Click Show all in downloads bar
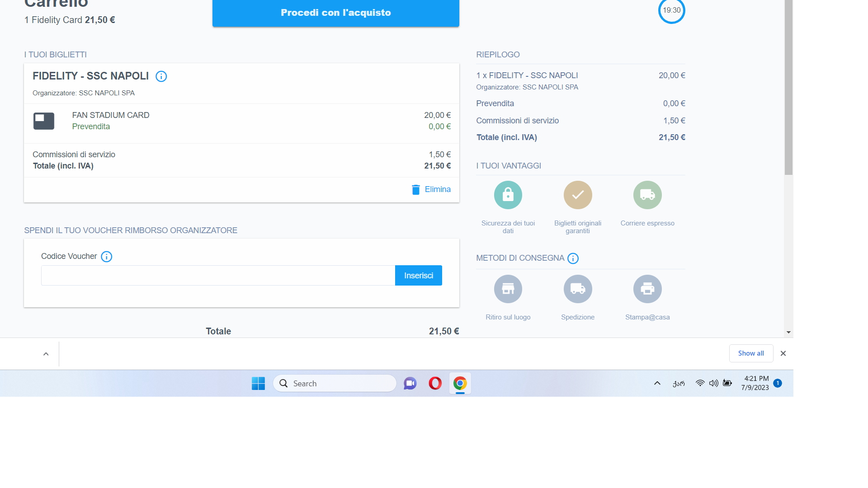868x488 pixels. click(x=751, y=353)
